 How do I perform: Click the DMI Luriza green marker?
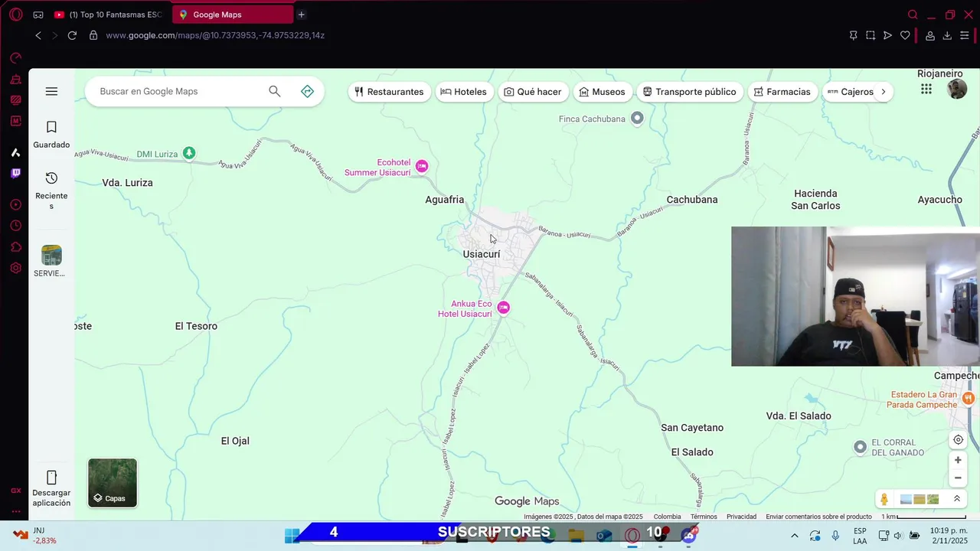[189, 154]
